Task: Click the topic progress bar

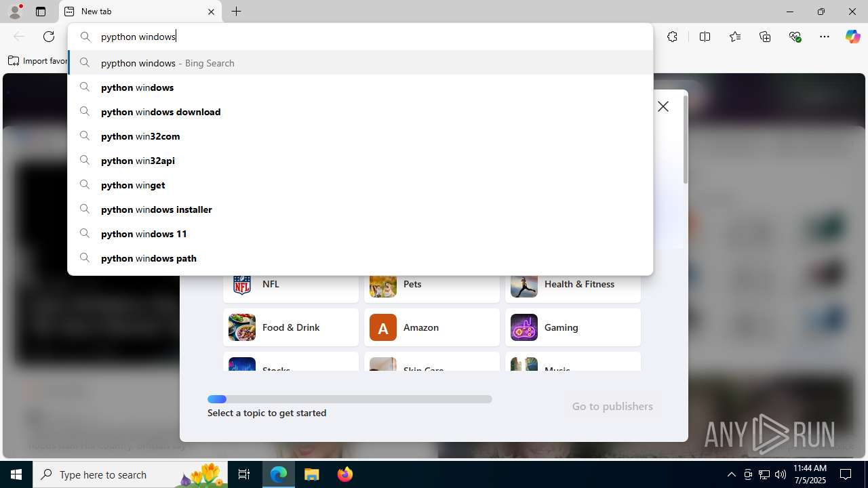Action: pyautogui.click(x=350, y=399)
